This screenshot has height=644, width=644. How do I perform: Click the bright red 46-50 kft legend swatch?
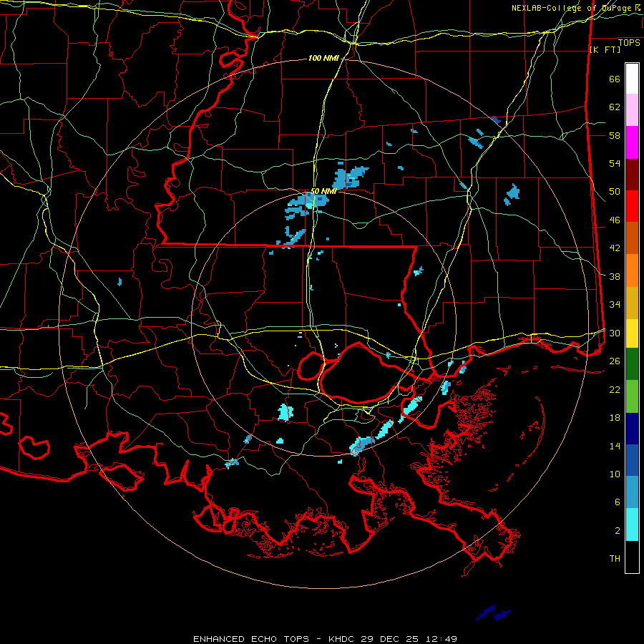click(x=632, y=206)
